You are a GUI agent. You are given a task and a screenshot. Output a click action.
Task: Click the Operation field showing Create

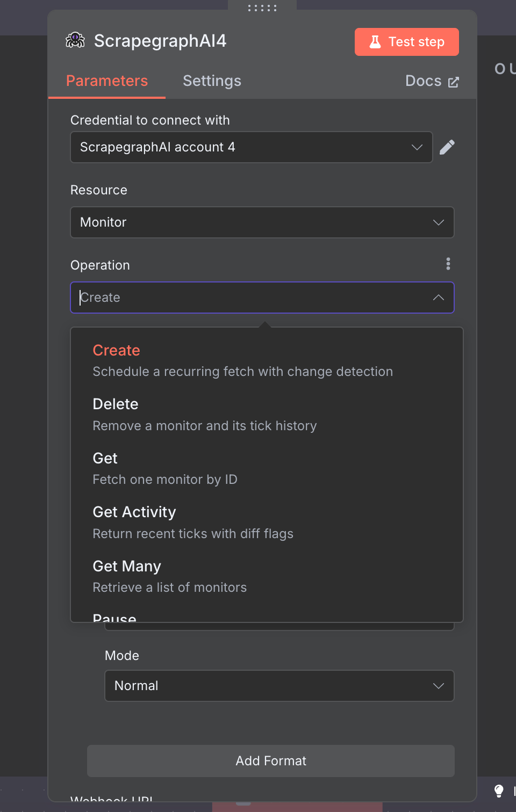[262, 298]
